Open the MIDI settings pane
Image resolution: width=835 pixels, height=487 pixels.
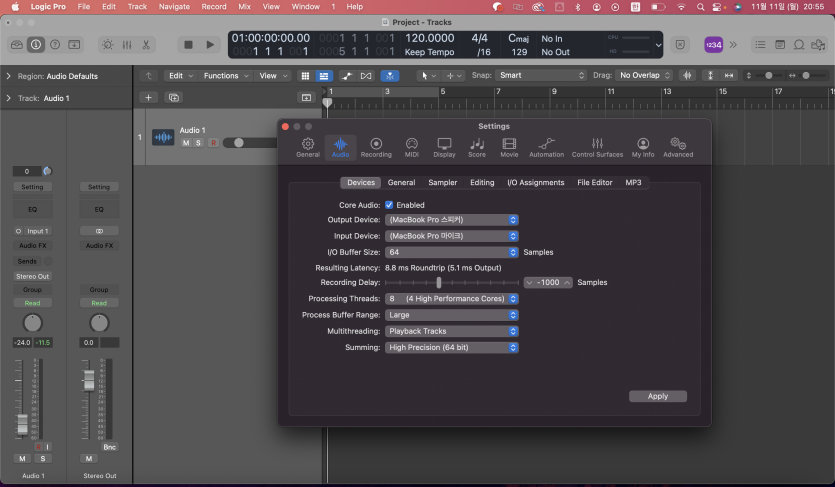click(411, 147)
